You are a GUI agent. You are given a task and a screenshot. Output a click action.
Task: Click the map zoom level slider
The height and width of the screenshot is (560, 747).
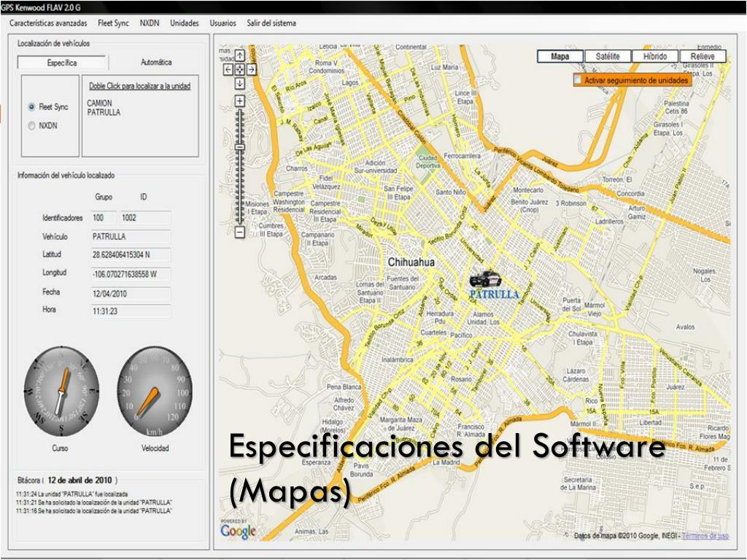pos(240,147)
